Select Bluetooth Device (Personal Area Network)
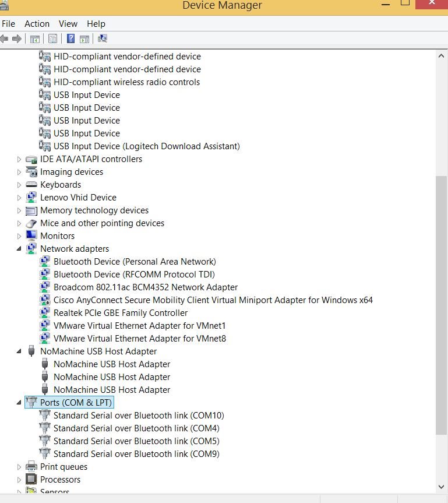 pyautogui.click(x=135, y=262)
